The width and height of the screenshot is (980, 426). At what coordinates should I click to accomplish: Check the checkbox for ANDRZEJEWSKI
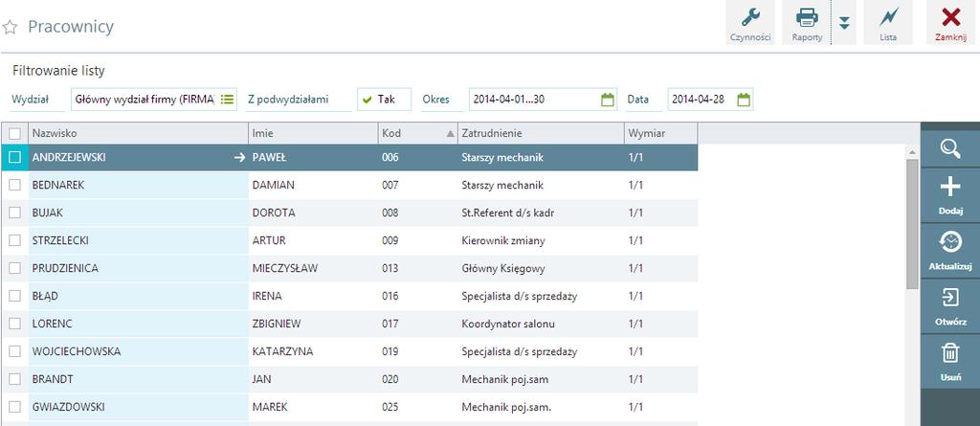(x=15, y=158)
